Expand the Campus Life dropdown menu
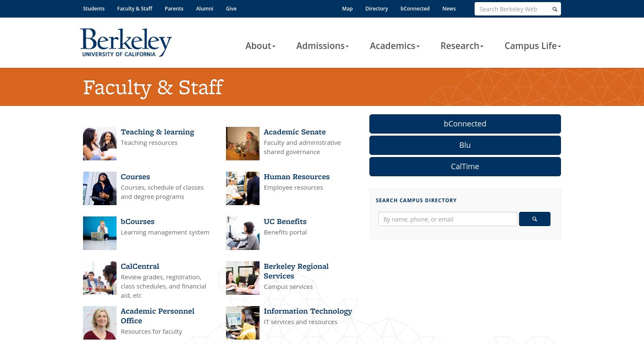 (532, 46)
